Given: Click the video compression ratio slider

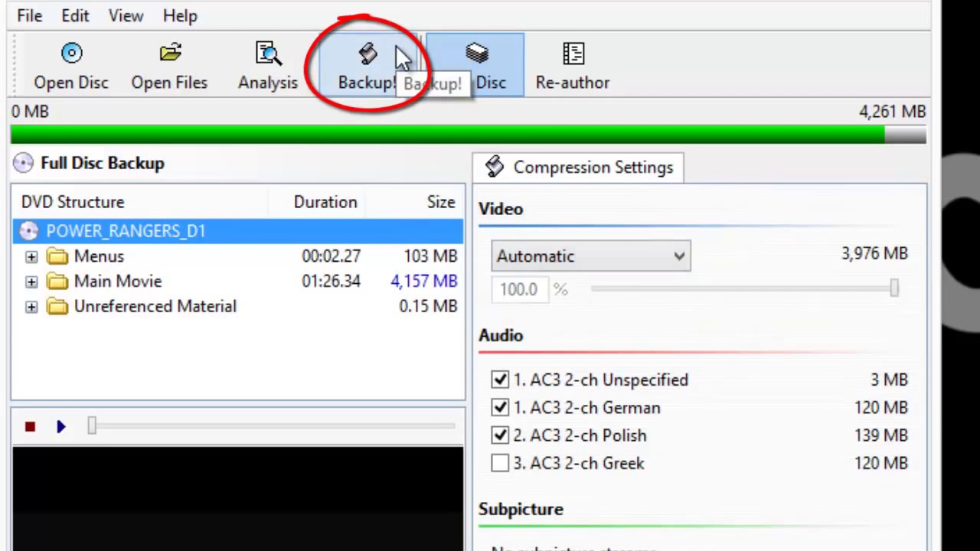Looking at the screenshot, I should click(743, 289).
